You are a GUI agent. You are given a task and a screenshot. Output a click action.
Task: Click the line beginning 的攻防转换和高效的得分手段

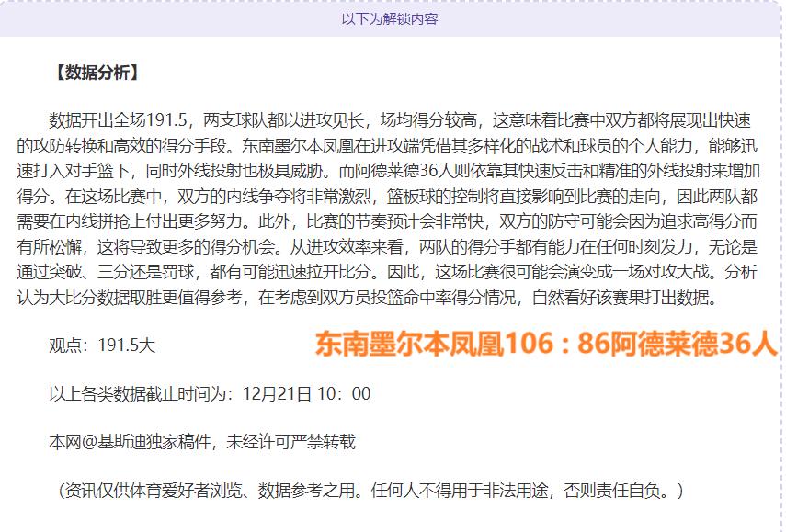point(387,146)
